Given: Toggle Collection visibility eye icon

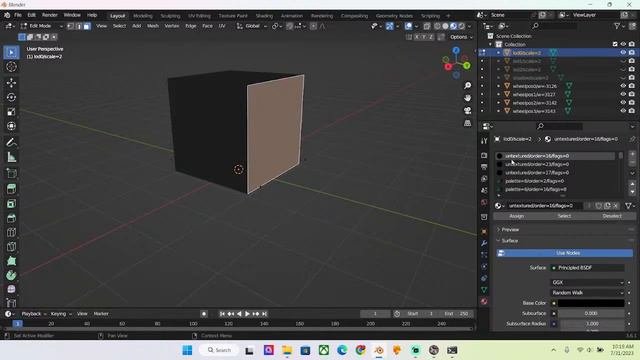Looking at the screenshot, I should click(623, 44).
